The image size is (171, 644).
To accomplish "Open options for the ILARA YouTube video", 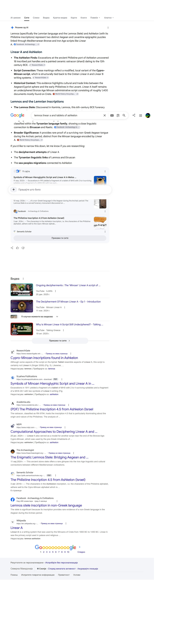I will click(55, 291).
